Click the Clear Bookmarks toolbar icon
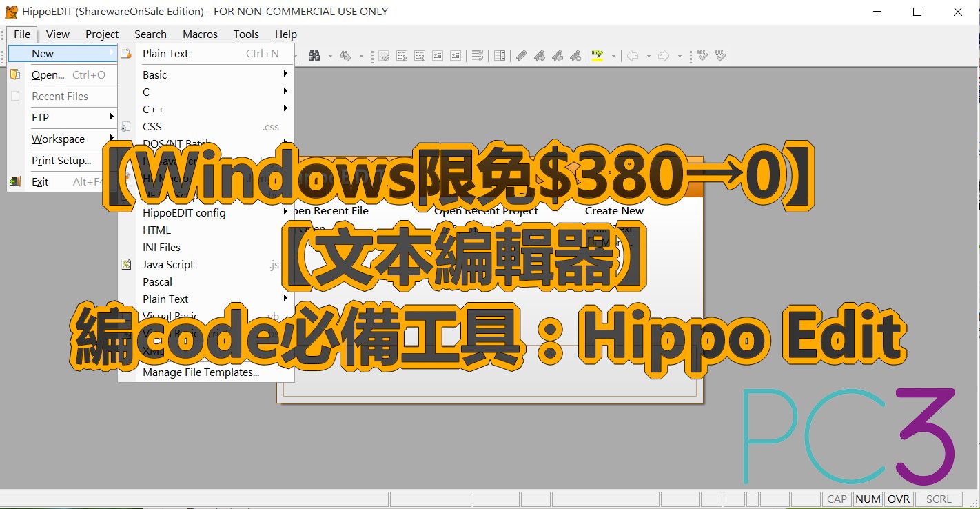Viewport: 980px width, 509px height. [575, 56]
